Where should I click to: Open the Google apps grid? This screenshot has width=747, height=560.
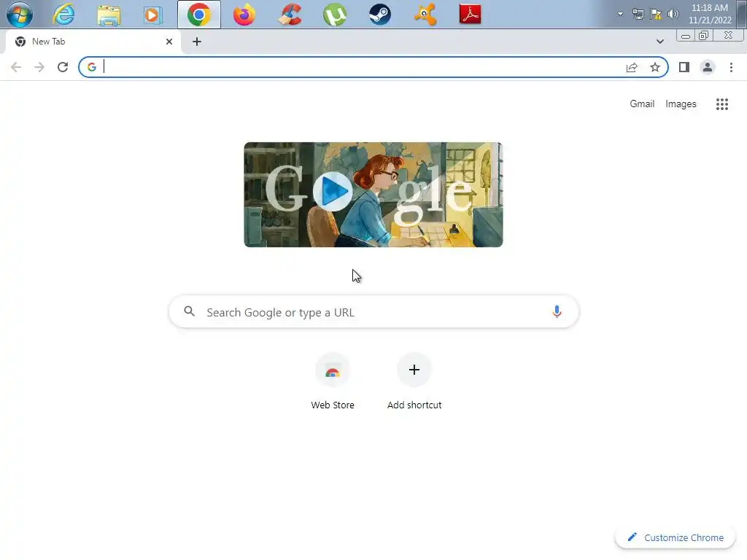coord(721,104)
